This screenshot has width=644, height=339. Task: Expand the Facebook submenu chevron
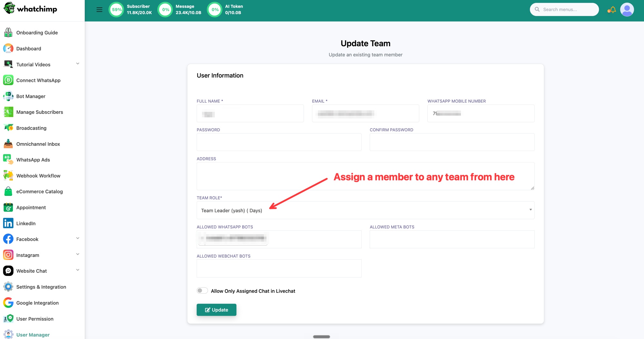click(78, 238)
